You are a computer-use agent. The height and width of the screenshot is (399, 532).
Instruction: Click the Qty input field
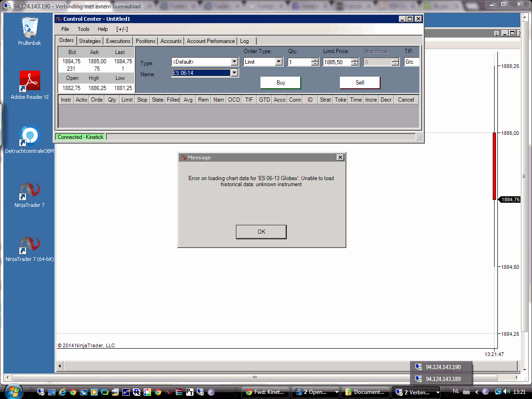click(300, 62)
